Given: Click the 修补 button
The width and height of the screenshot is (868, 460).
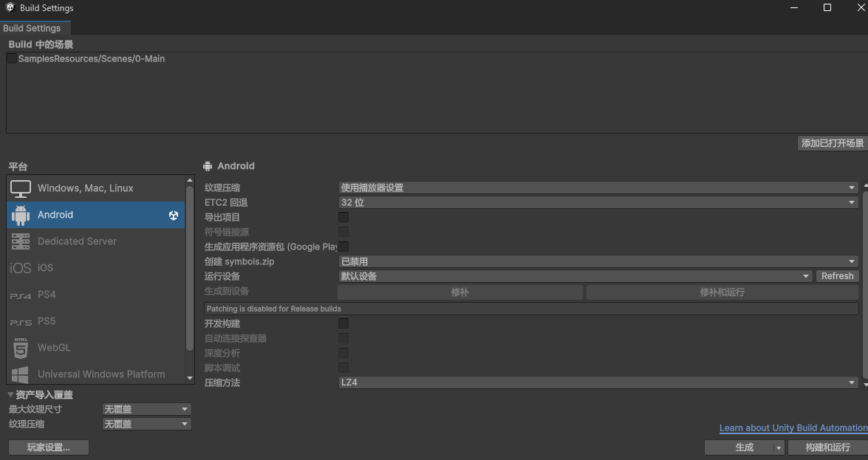Looking at the screenshot, I should coord(460,292).
